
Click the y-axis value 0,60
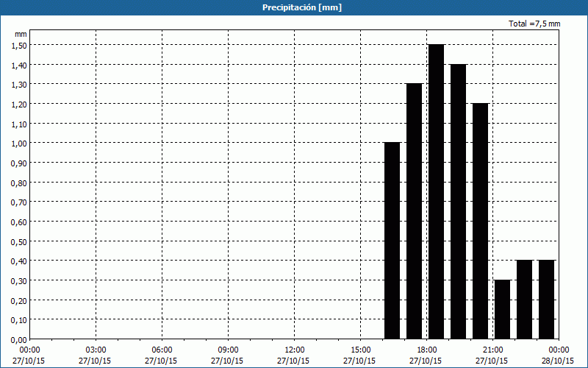19,222
